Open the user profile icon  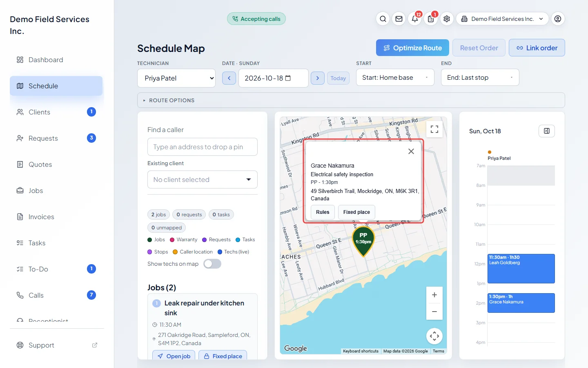(558, 19)
